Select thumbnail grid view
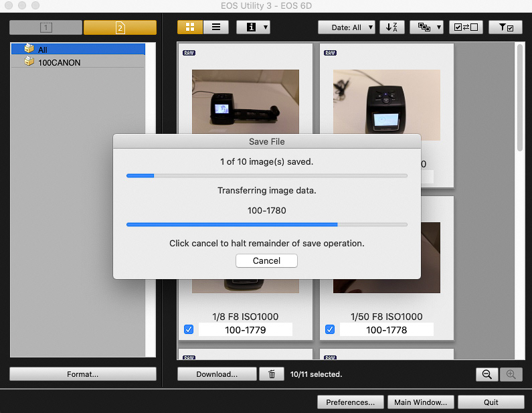Viewport: 532px width, 413px height. click(x=190, y=27)
